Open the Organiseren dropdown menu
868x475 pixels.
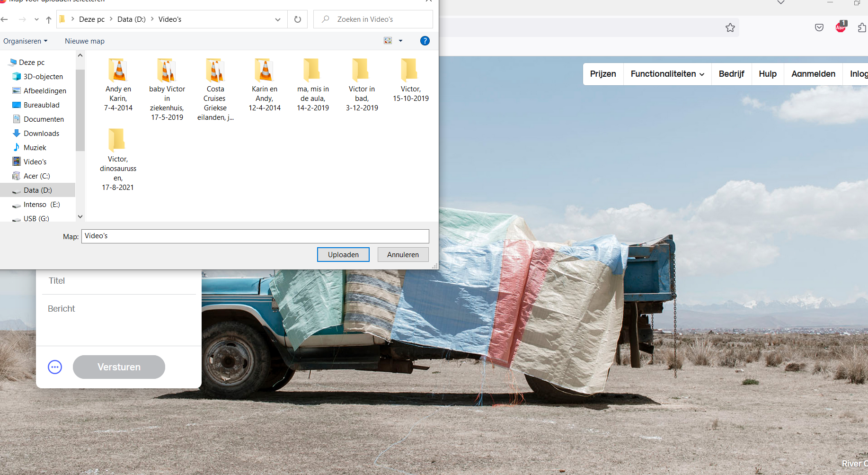pyautogui.click(x=25, y=41)
